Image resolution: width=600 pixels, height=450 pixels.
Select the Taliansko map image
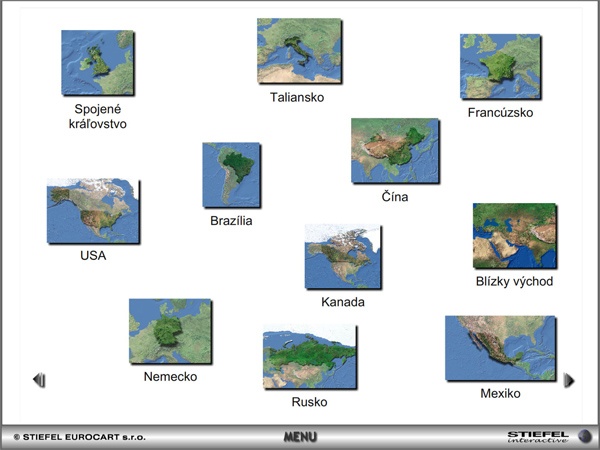pyautogui.click(x=298, y=50)
